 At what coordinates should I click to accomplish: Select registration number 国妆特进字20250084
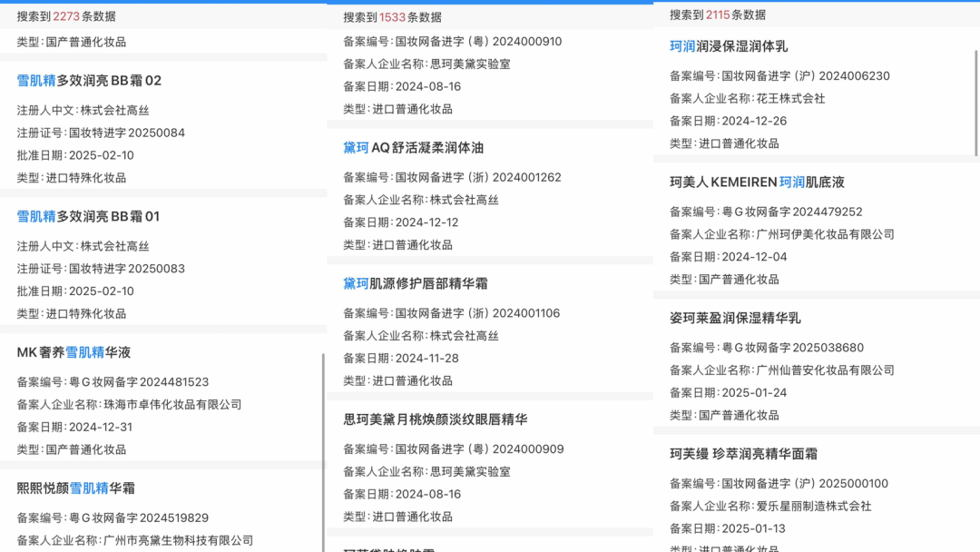pos(127,133)
